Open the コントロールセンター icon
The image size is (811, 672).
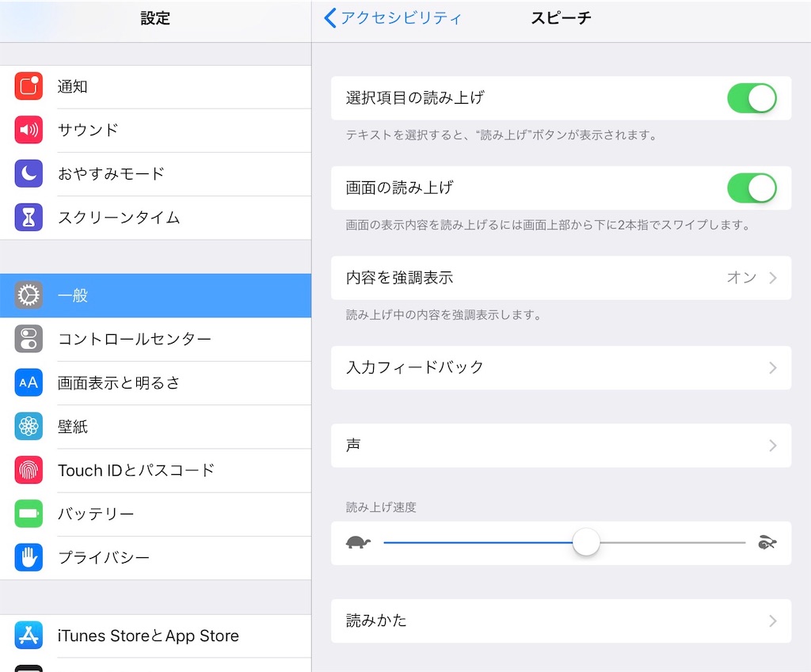pos(29,339)
